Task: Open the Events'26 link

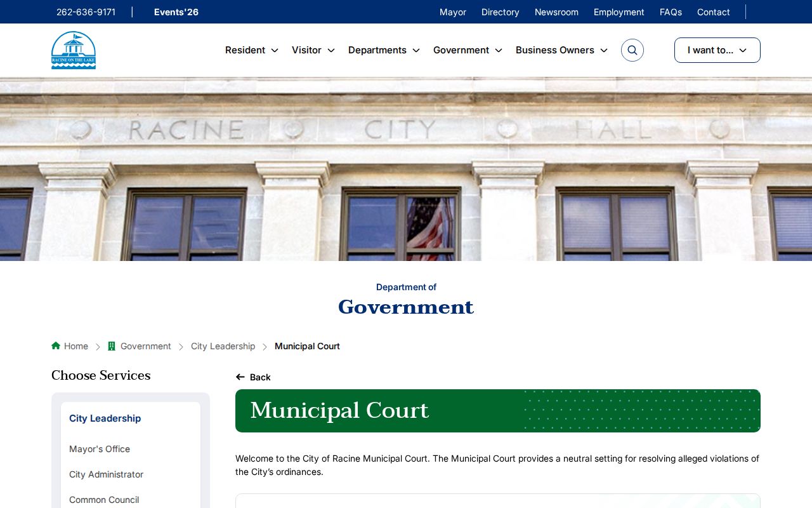Action: [176, 12]
